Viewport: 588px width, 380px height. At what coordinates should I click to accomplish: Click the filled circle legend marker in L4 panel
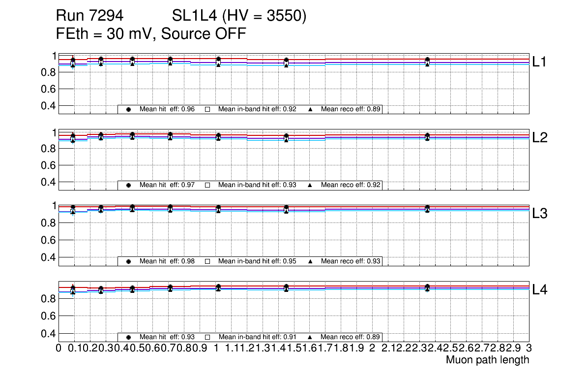pyautogui.click(x=128, y=337)
